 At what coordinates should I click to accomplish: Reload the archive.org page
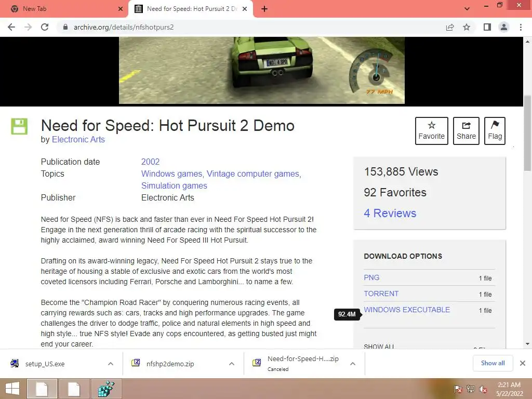click(x=45, y=27)
